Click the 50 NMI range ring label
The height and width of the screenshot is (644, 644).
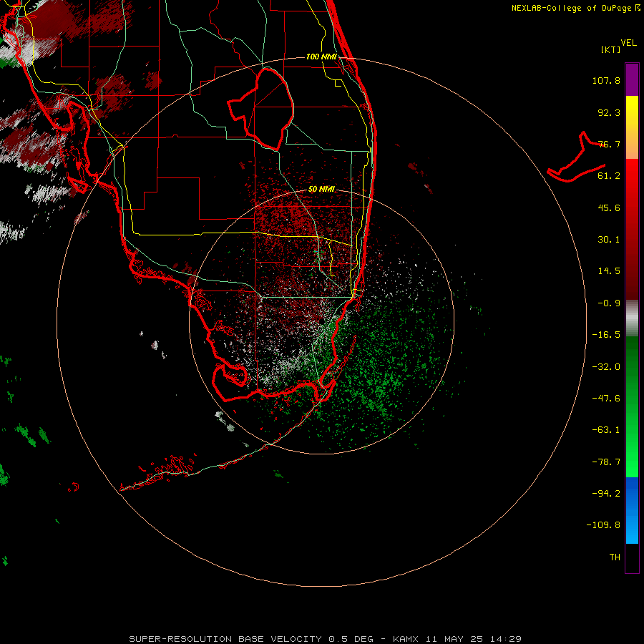coord(321,189)
